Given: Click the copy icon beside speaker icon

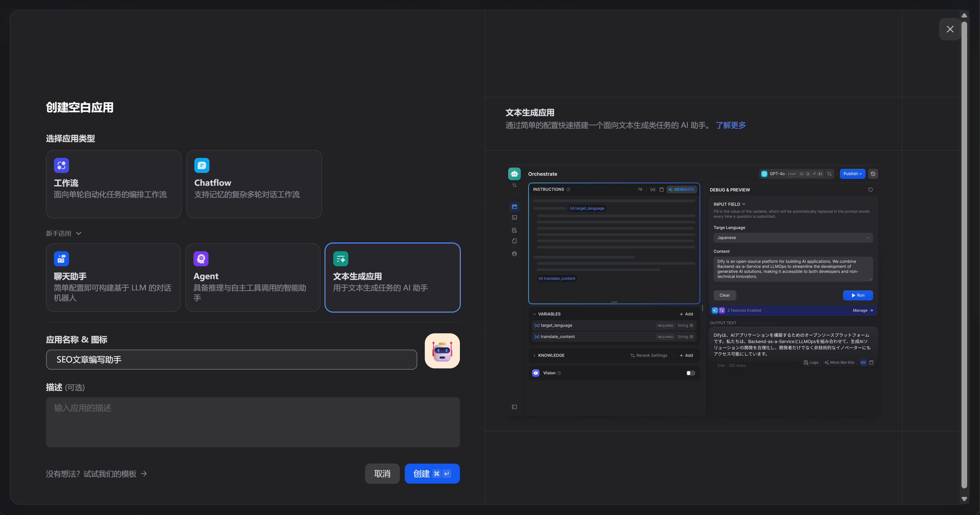Looking at the screenshot, I should point(871,362).
